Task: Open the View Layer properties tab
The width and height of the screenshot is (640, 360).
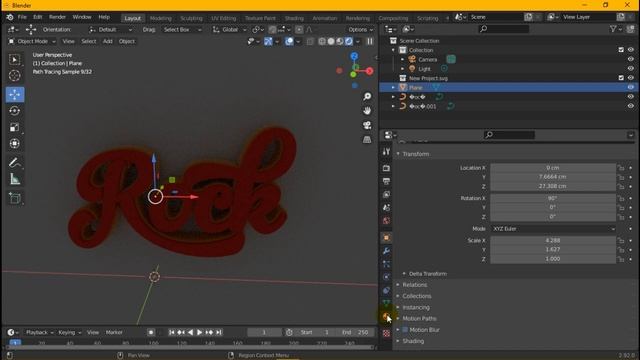Action: (x=386, y=194)
